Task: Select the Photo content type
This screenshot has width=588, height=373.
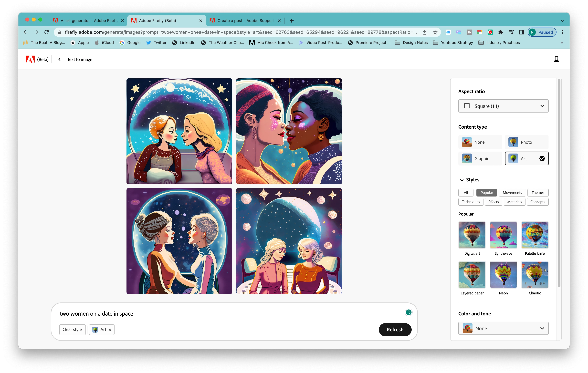Action: [526, 142]
